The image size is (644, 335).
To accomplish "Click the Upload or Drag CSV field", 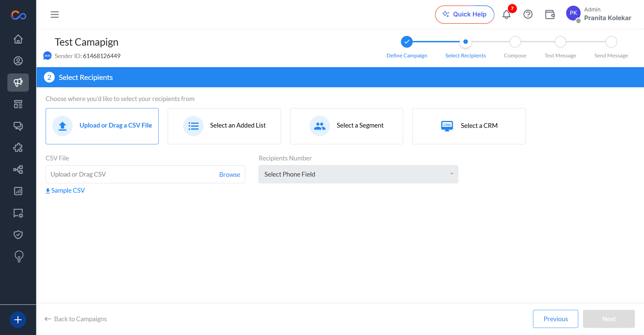I will click(x=145, y=174).
